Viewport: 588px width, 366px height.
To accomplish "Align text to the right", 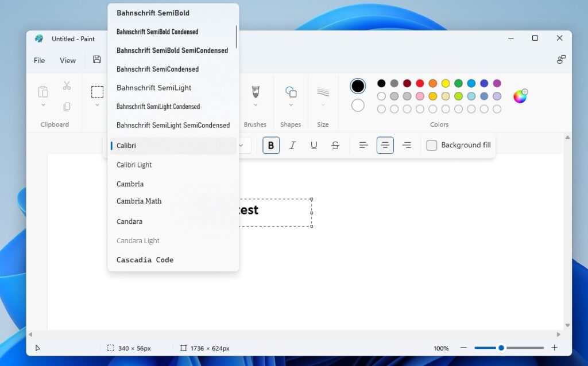I will pos(407,146).
